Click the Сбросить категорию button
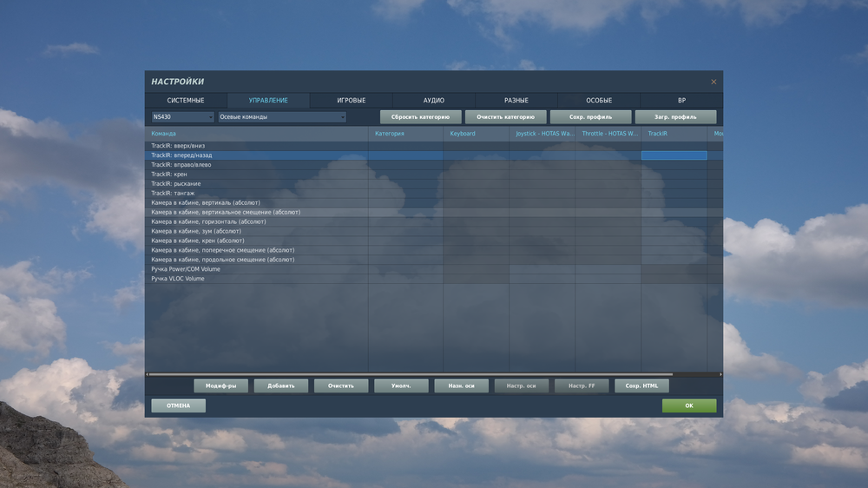Image resolution: width=868 pixels, height=488 pixels. (420, 117)
